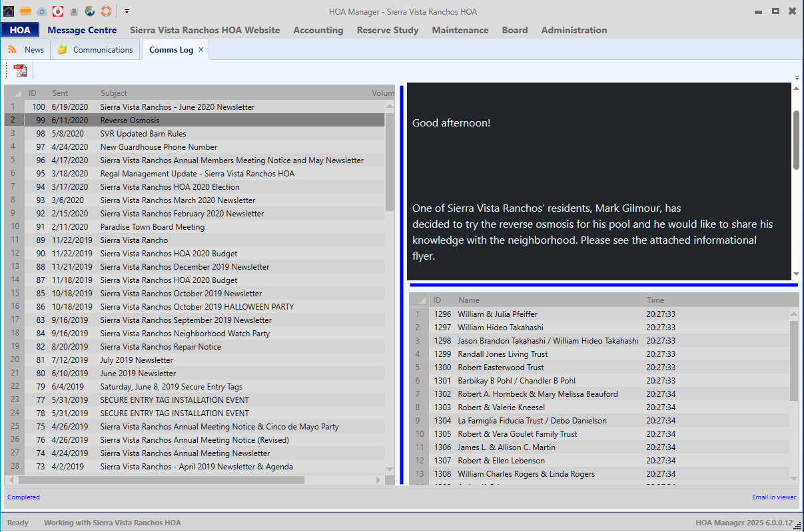Expand the toolbar overflow arrow above message pane
Viewport: 804px width, 532px height.
797,78
